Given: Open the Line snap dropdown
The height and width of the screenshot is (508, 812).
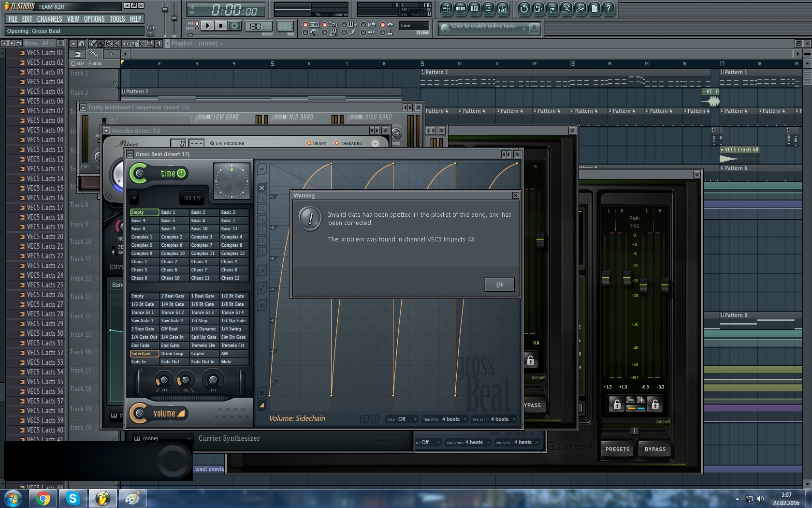Looking at the screenshot, I should [414, 26].
